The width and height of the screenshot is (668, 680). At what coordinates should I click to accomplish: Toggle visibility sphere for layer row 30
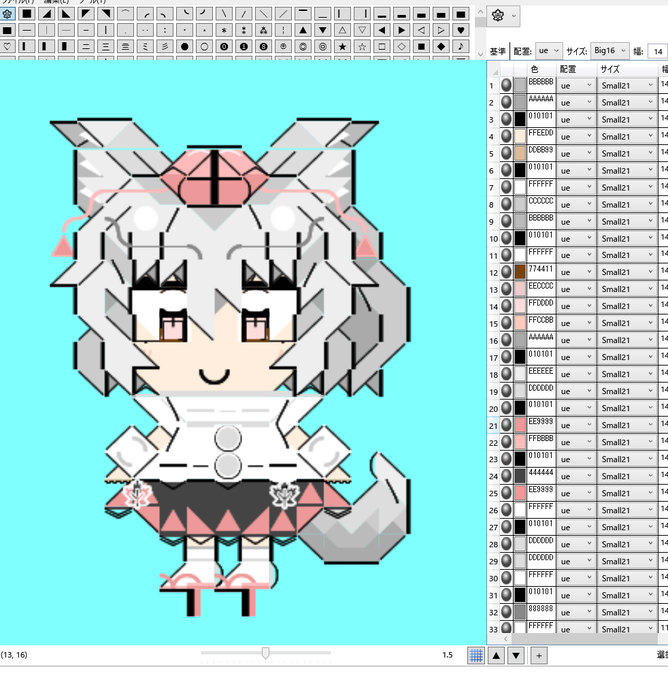coord(506,578)
